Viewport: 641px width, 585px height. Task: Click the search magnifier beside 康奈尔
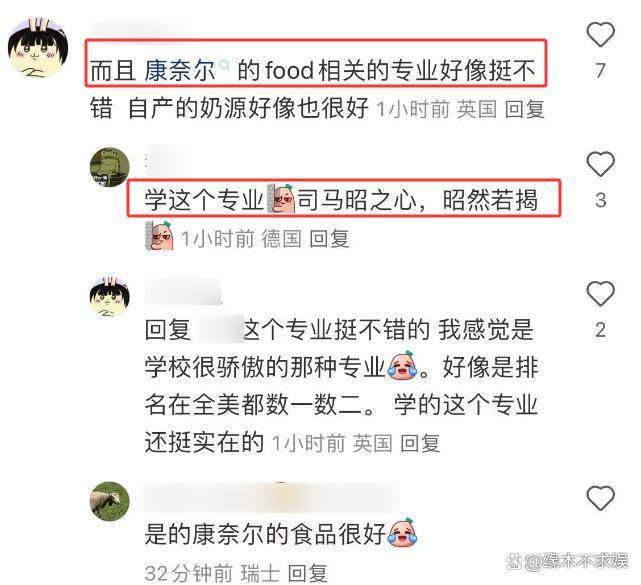[x=224, y=65]
